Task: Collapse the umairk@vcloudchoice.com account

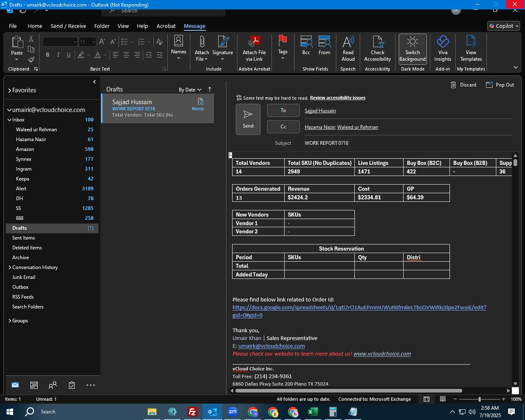Action: [x=9, y=110]
